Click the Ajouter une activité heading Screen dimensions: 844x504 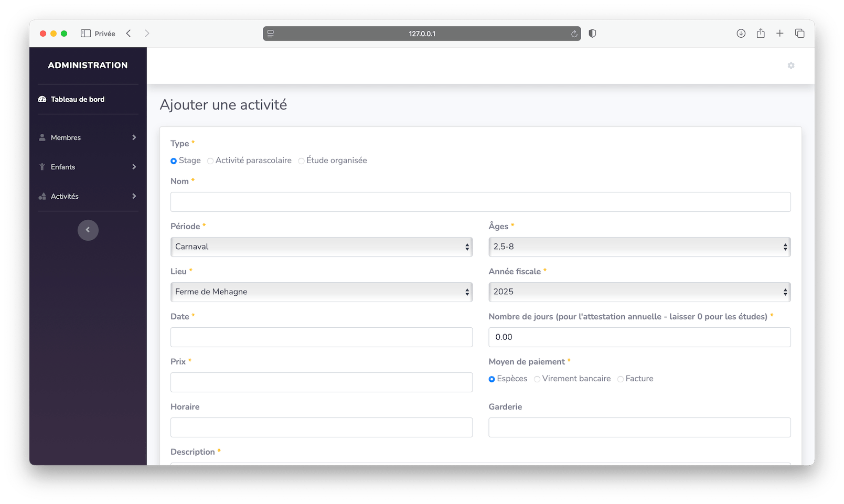(223, 105)
